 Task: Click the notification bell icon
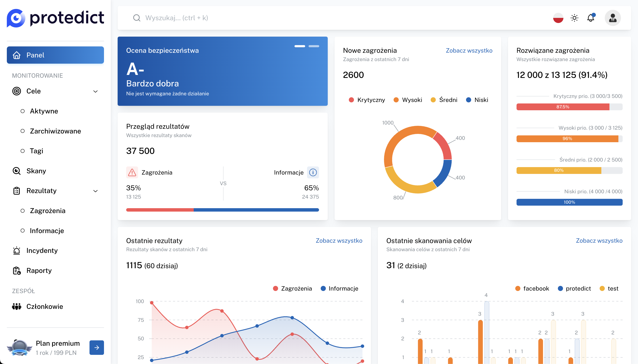tap(591, 18)
